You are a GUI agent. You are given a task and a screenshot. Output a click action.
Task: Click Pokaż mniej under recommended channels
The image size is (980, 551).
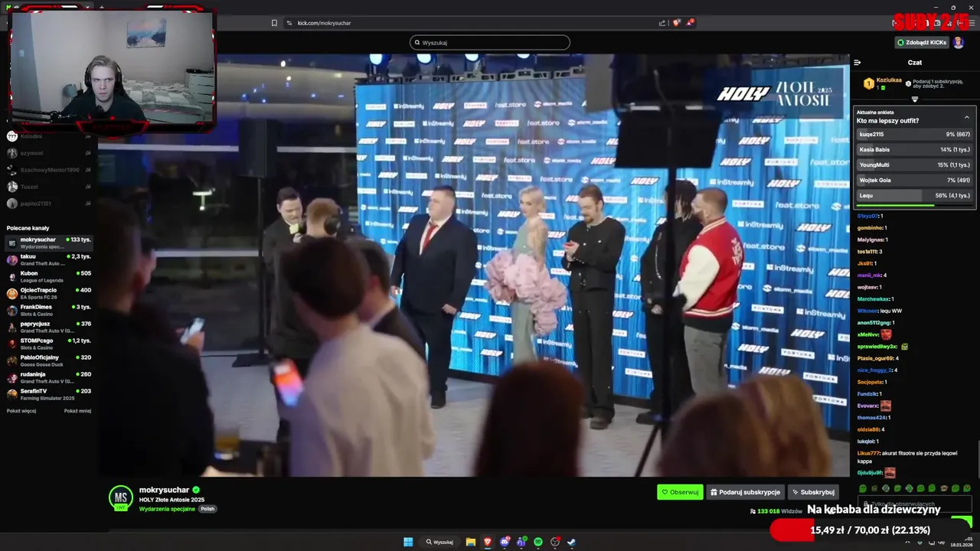click(77, 411)
